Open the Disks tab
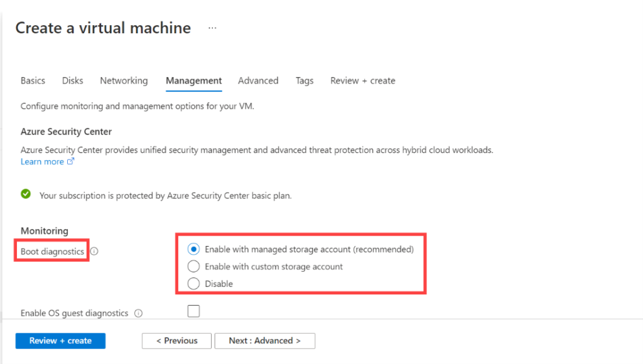Screen dimensions: 643x364 click(x=73, y=81)
